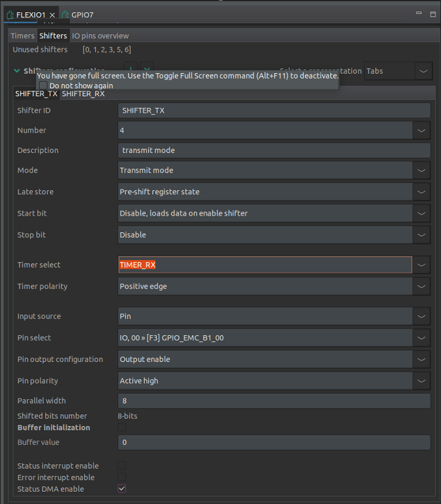Edit the Parallel width field
The height and width of the screenshot is (504, 441).
click(274, 401)
